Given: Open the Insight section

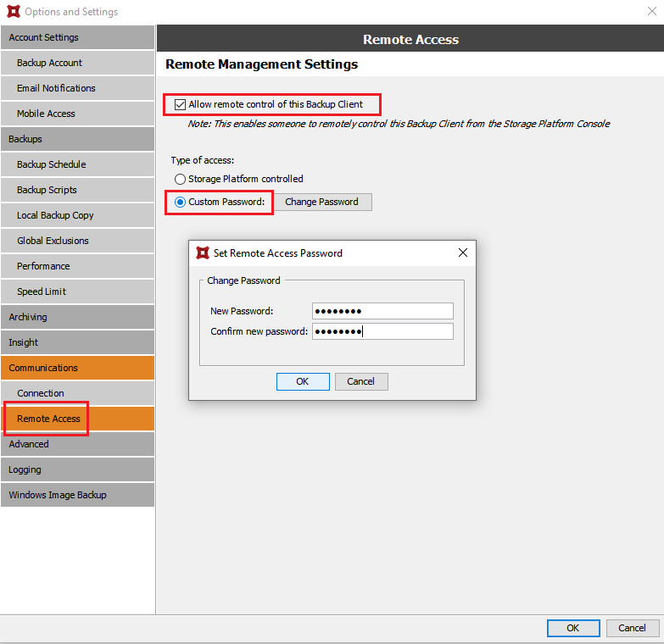Looking at the screenshot, I should pyautogui.click(x=77, y=342).
